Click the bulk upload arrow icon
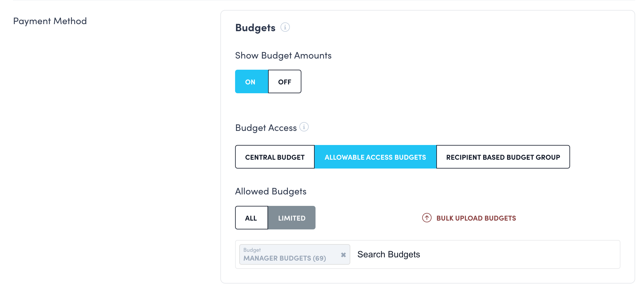This screenshot has width=644, height=290. [427, 218]
